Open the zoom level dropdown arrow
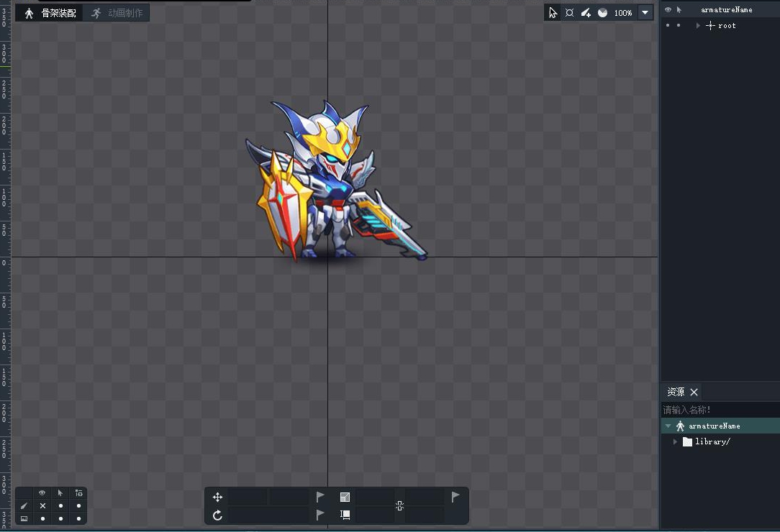This screenshot has width=780, height=532. (645, 13)
